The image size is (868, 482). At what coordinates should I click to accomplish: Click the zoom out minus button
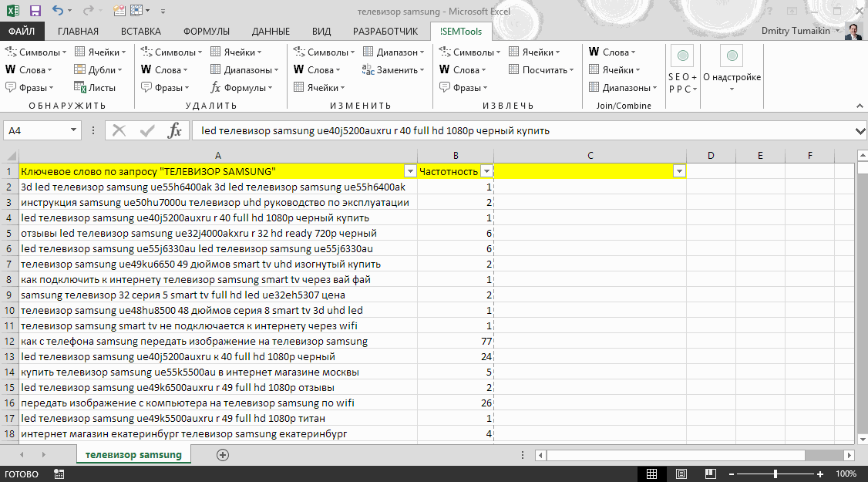[732, 474]
